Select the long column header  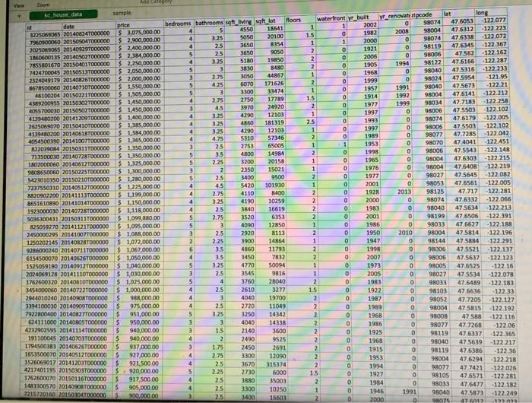tap(491, 13)
